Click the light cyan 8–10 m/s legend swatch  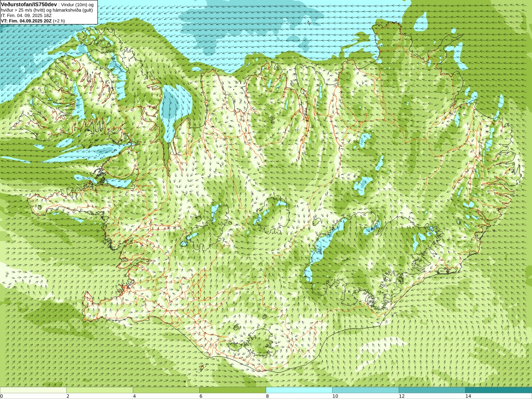pos(299,390)
